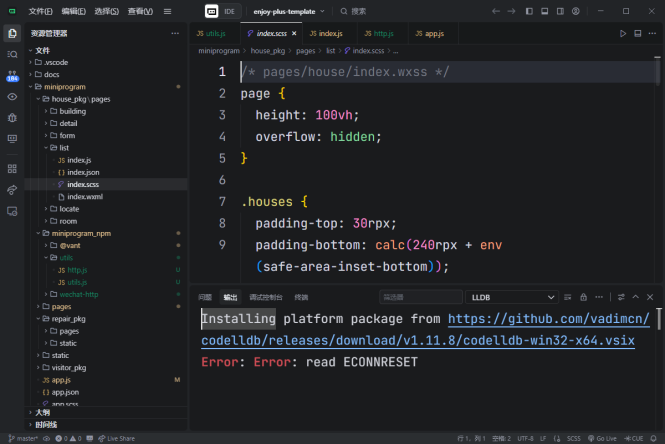665x444 pixels.
Task: Open the Run and Debug view
Action: tap(12, 118)
